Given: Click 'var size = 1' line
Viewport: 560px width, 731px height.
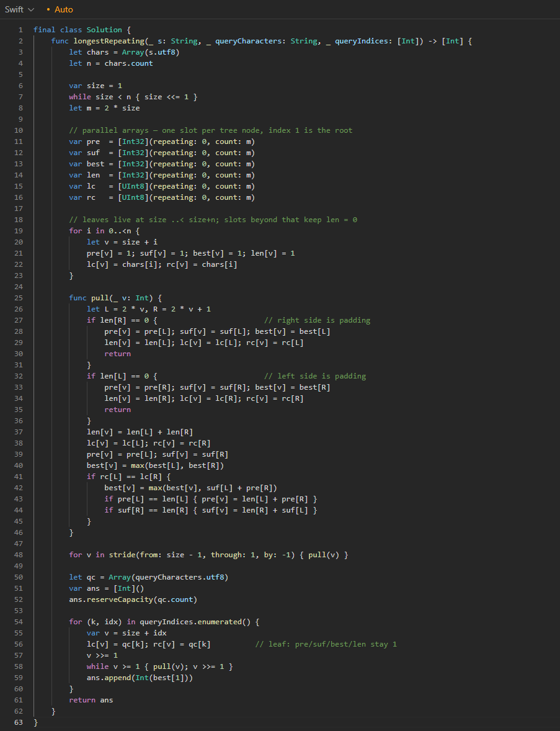Looking at the screenshot, I should 96,86.
